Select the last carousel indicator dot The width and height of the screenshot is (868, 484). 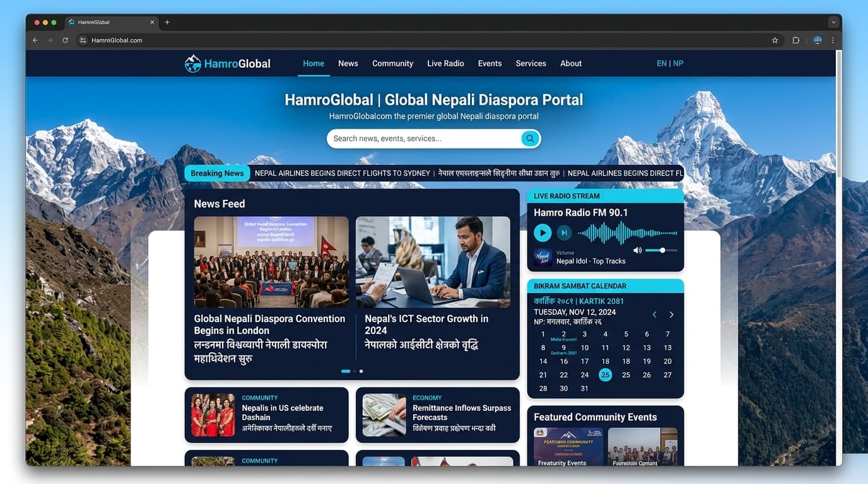coord(361,371)
